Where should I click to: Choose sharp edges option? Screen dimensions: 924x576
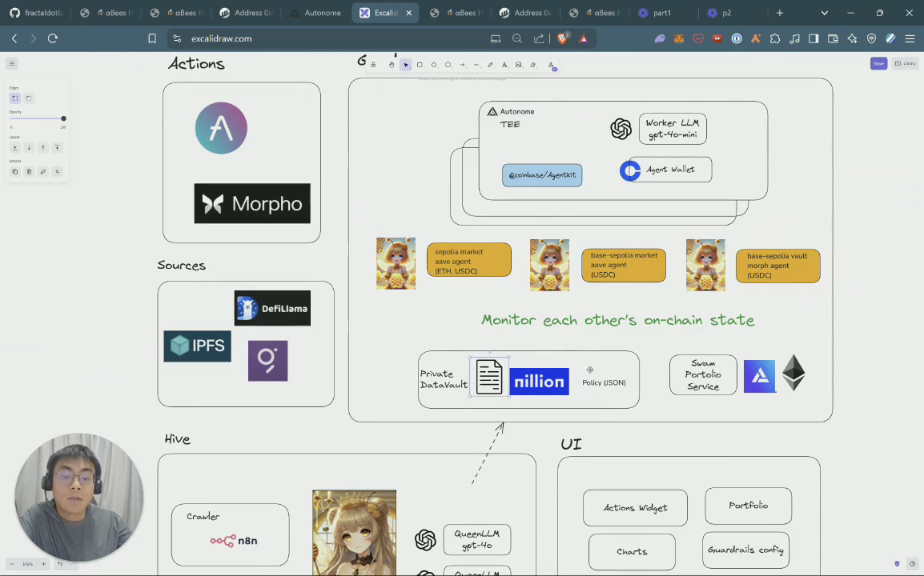coord(14,98)
